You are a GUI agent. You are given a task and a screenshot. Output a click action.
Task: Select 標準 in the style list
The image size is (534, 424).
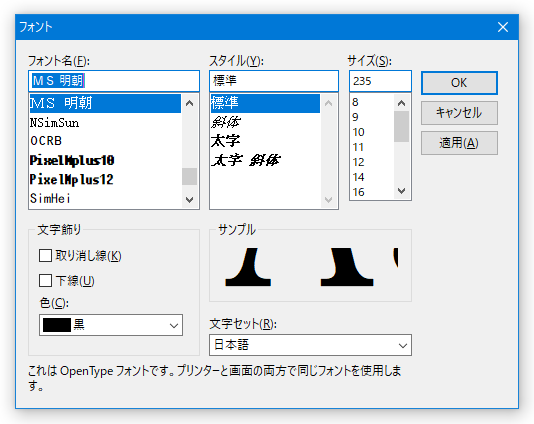pos(265,103)
